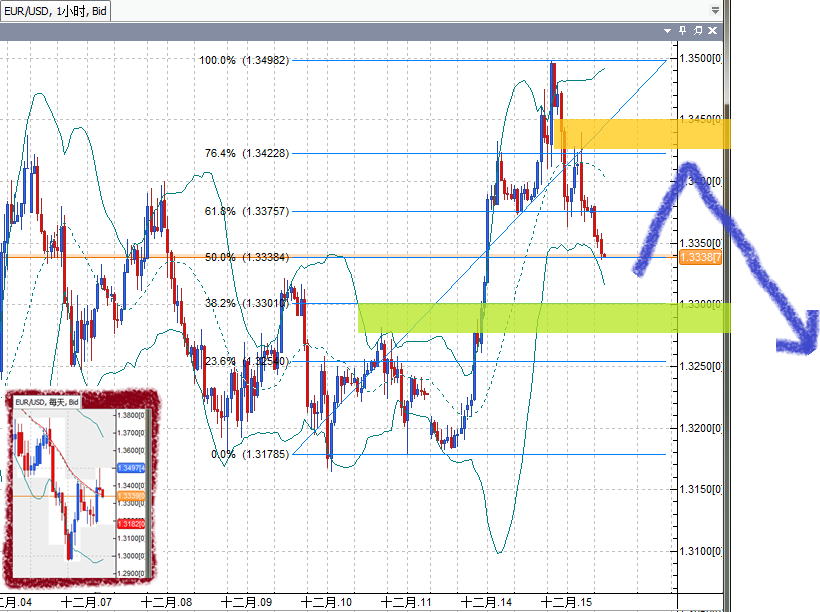820x612 pixels.
Task: Click the embedded daily EUR/USD chart thumbnail
Action: coord(81,488)
